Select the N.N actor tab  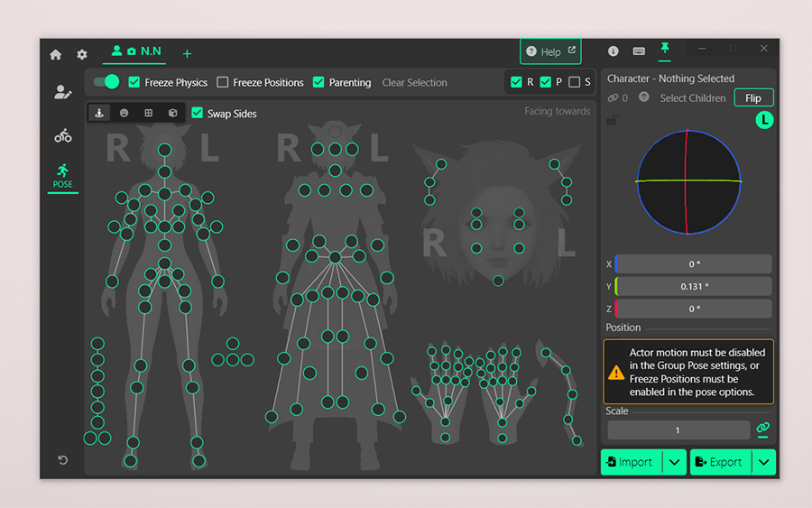pyautogui.click(x=137, y=51)
